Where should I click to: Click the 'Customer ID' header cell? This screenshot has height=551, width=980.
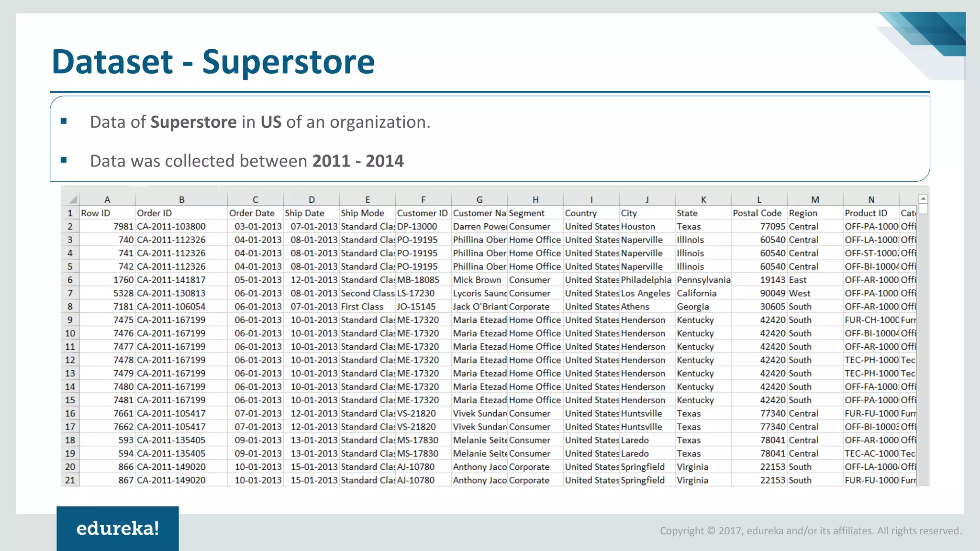(423, 213)
